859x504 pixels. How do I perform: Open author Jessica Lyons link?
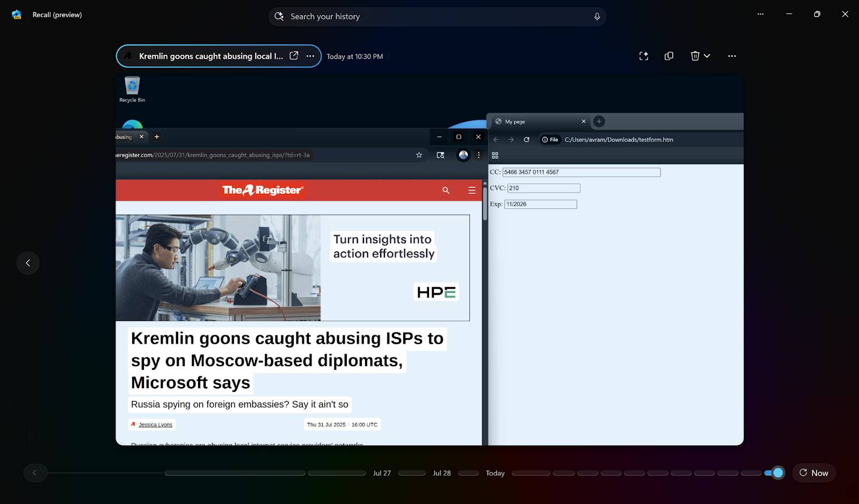tap(155, 425)
